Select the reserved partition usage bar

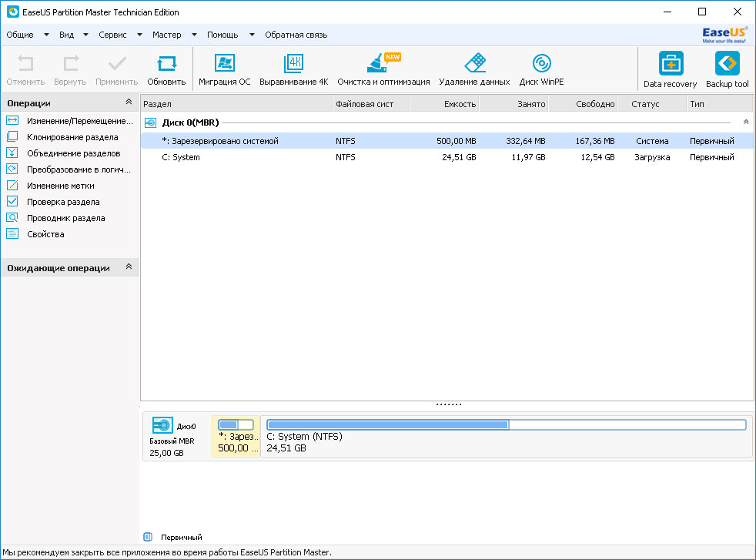point(236,425)
